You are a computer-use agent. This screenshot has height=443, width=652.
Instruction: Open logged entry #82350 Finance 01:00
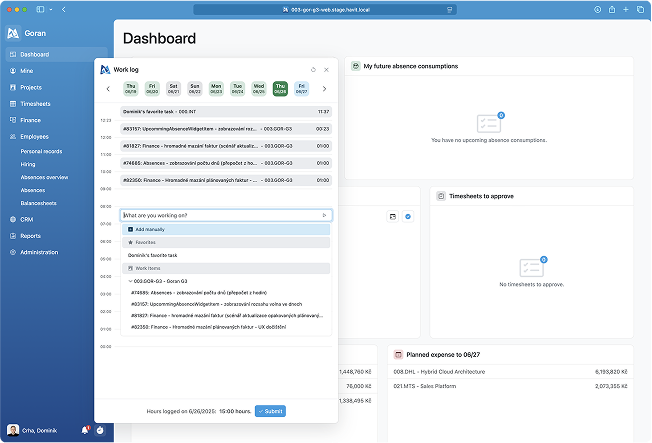click(226, 180)
